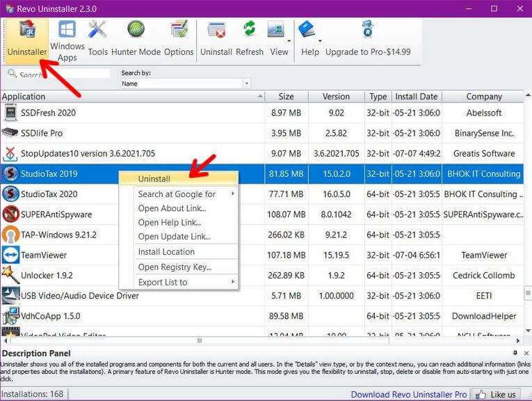Click the Greatis Software company cell
The height and width of the screenshot is (401, 532).
tap(484, 153)
